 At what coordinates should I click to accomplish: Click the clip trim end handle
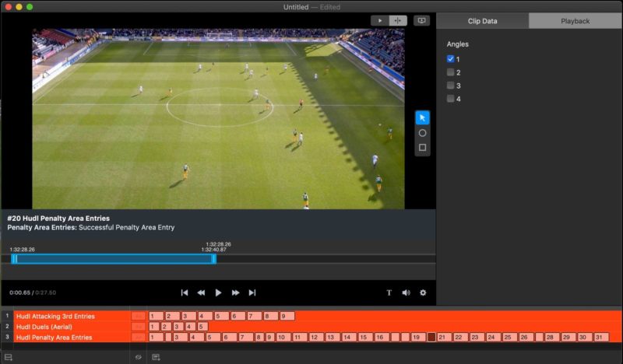point(213,259)
